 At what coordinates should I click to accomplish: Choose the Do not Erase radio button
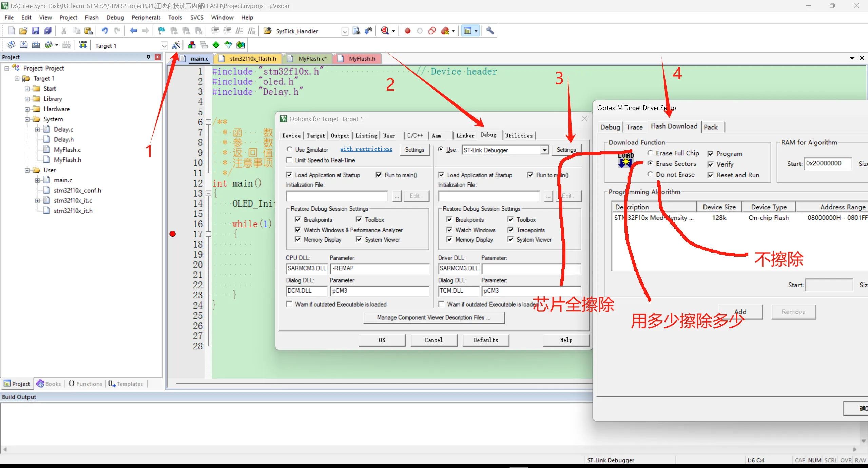pos(650,174)
